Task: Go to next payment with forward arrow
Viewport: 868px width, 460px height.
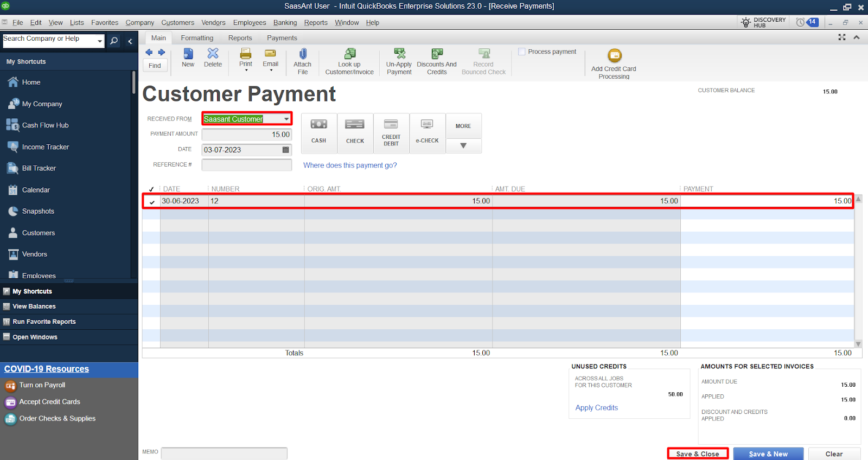Action: [x=161, y=52]
